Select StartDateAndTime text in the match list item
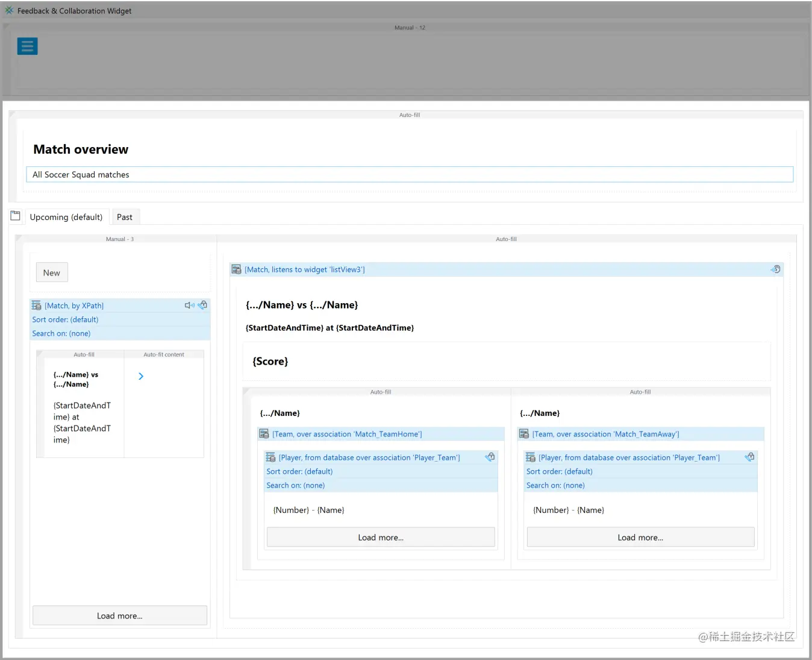This screenshot has width=812, height=660. (x=82, y=423)
